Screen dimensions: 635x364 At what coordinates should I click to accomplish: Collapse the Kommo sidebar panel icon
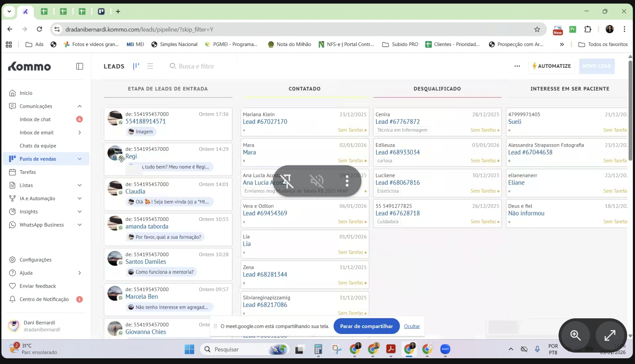point(80,66)
